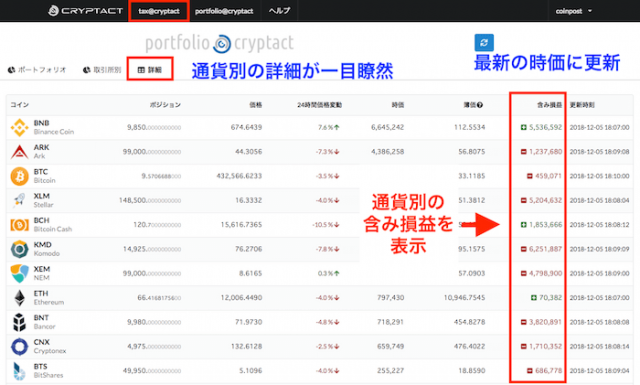Image resolution: width=640 pixels, height=385 pixels.
Task: Click the BNB 7.6% up change value
Action: (x=329, y=127)
